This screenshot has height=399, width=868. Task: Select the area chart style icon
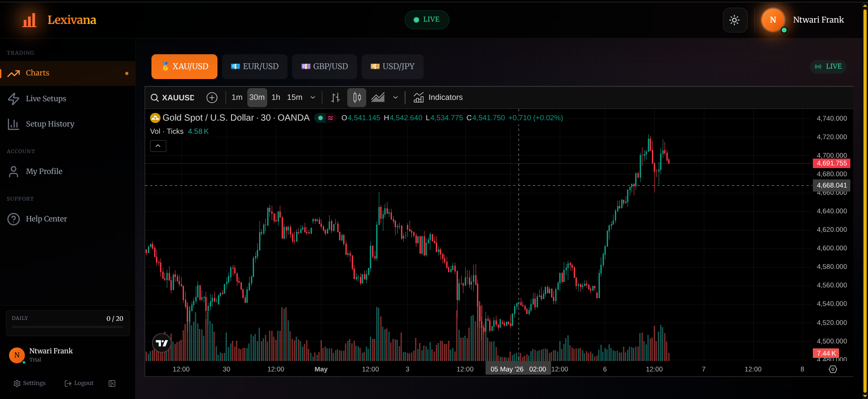pos(378,98)
